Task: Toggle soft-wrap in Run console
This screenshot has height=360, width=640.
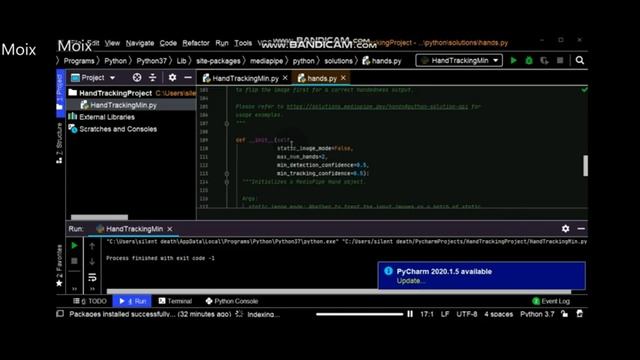Action: (x=92, y=278)
